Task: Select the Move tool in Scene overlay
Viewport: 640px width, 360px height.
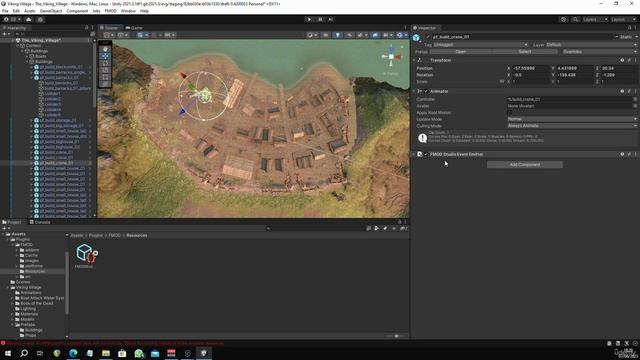Action: tap(105, 56)
